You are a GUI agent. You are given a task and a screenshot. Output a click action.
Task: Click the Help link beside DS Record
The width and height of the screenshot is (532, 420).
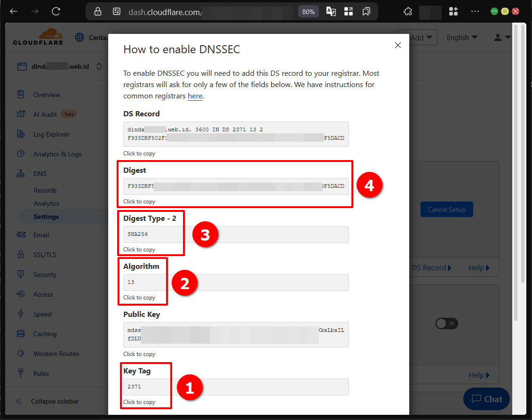pos(479,268)
